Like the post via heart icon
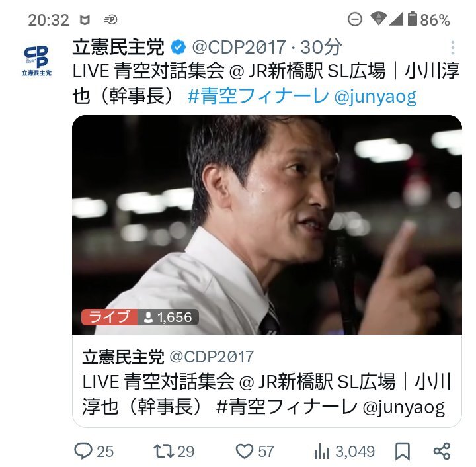Viewport: 476px width, 467px height. click(x=245, y=451)
